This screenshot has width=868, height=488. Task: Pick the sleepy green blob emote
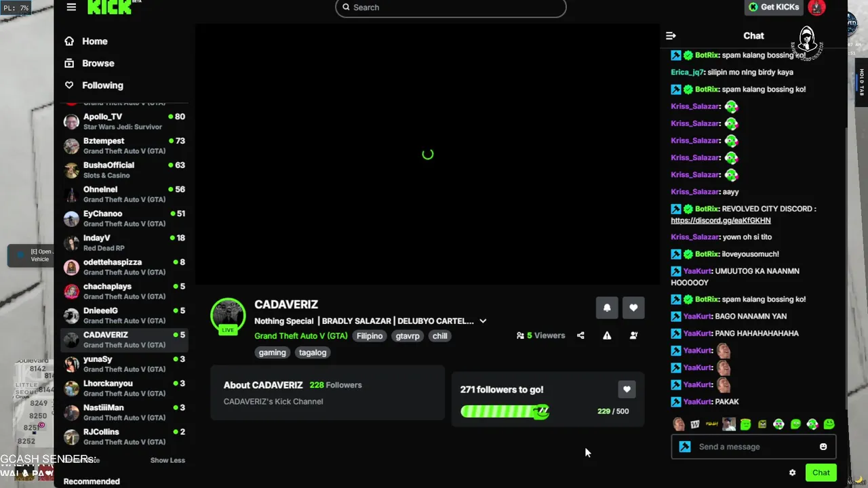(745, 425)
